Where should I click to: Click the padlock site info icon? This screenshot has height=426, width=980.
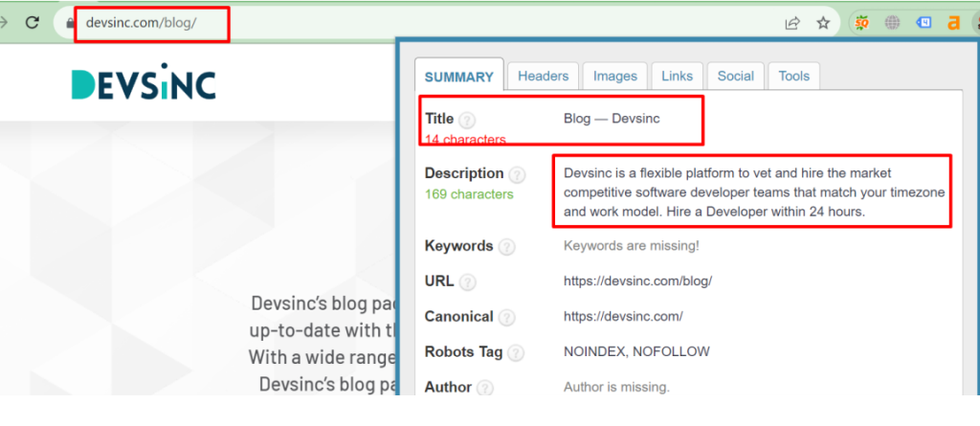coord(70,23)
